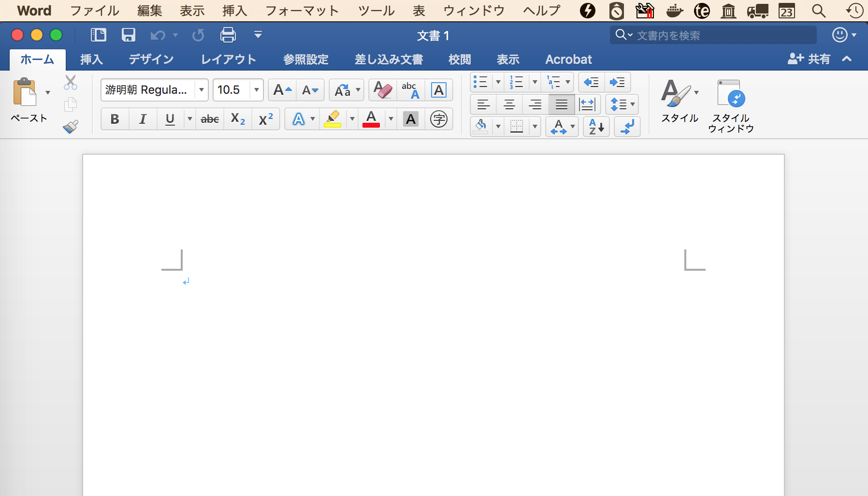Expand the font size dropdown
868x496 pixels.
[x=257, y=90]
